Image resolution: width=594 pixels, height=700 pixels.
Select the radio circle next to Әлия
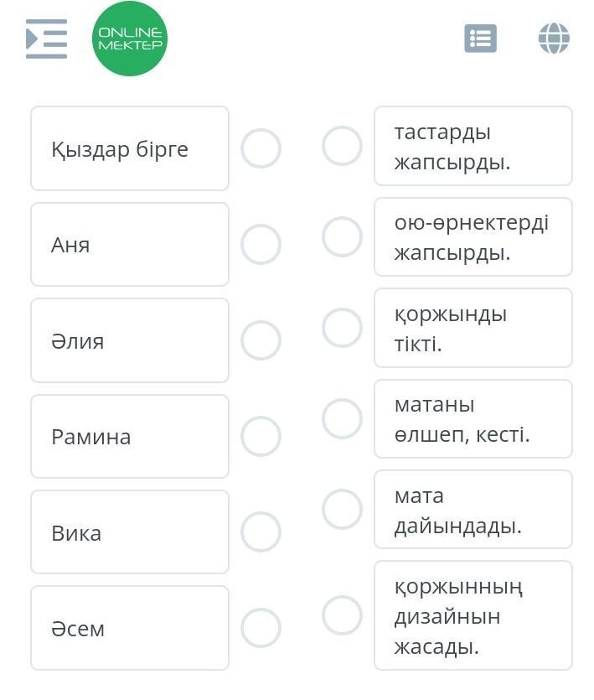click(x=261, y=340)
